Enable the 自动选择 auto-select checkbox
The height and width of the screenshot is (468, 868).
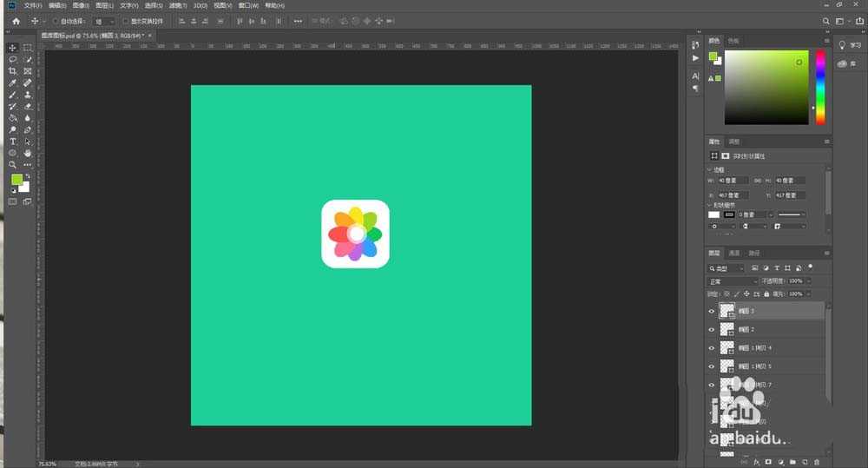coord(56,20)
